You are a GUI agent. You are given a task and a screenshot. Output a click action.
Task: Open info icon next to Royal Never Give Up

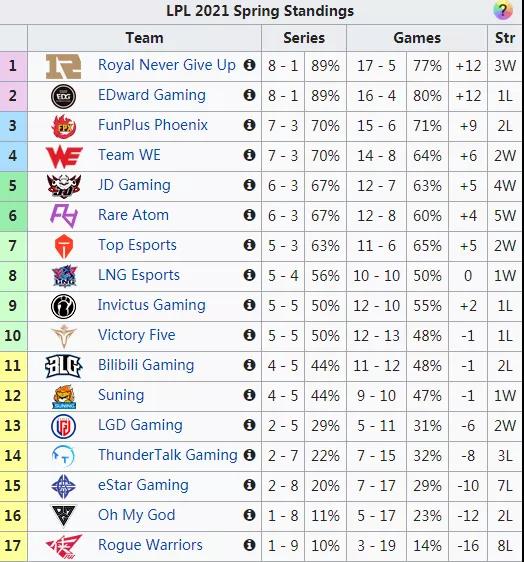(x=249, y=65)
